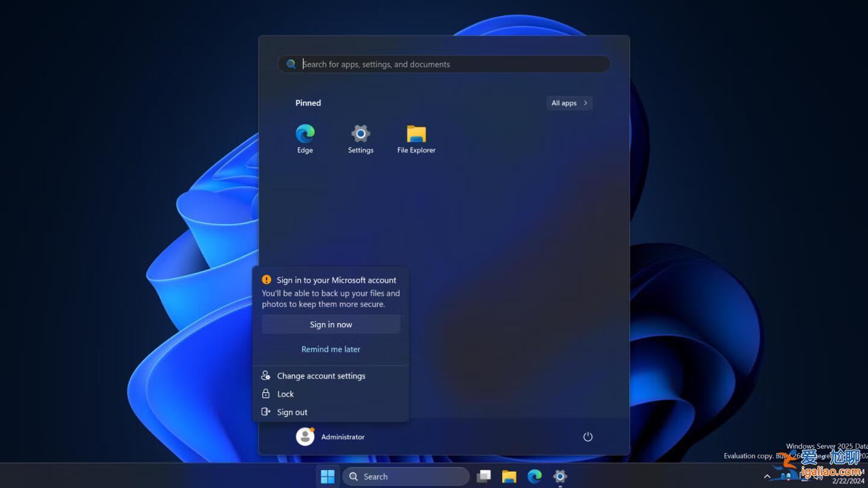Open Settings from the taskbar gear icon

[559, 476]
